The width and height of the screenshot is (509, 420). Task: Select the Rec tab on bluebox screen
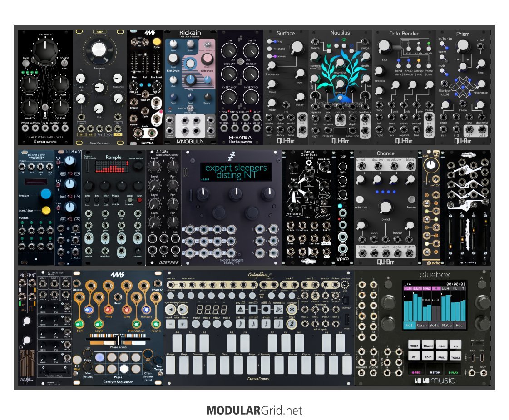pos(459,325)
